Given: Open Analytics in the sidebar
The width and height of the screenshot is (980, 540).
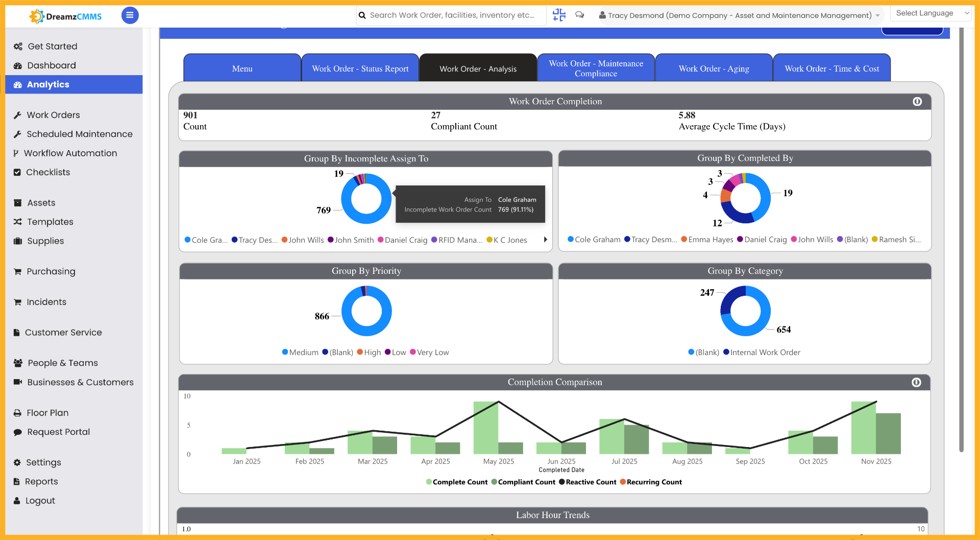Looking at the screenshot, I should click(x=74, y=85).
